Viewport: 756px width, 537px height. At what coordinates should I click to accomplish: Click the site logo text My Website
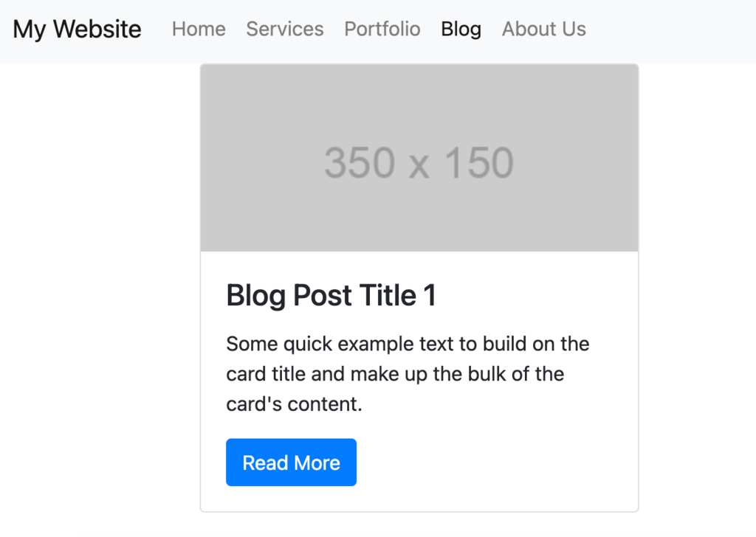tap(76, 29)
